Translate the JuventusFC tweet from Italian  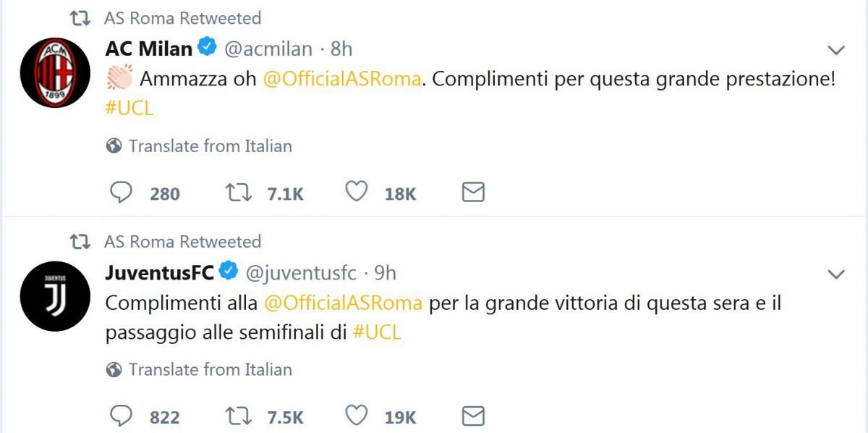[x=200, y=370]
